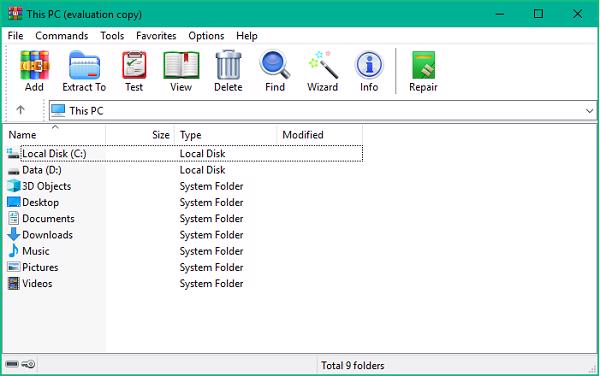The image size is (600, 376).
Task: Open the Tools menu
Action: pyautogui.click(x=112, y=36)
